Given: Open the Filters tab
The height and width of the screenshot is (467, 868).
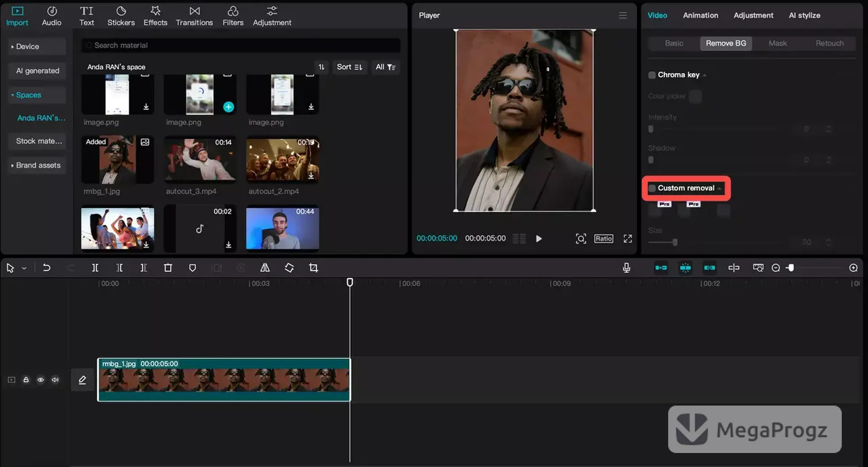Looking at the screenshot, I should point(233,16).
